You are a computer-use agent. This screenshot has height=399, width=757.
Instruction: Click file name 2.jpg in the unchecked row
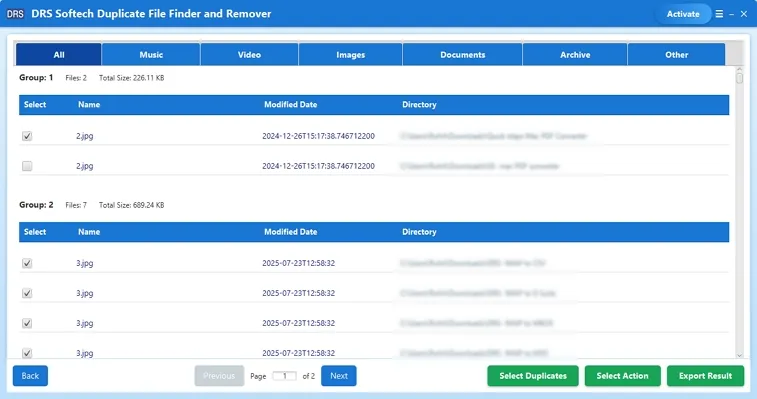click(84, 166)
